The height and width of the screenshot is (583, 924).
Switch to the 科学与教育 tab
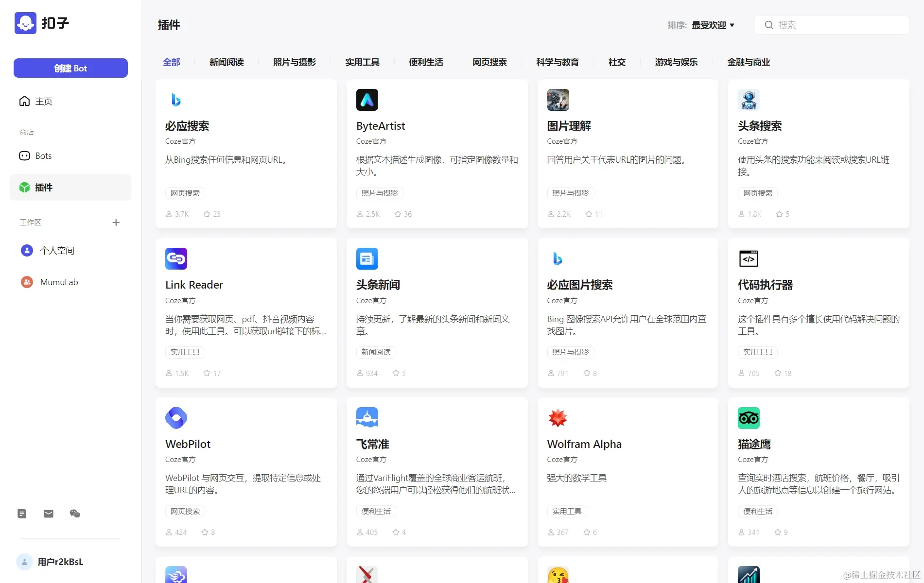(x=558, y=62)
